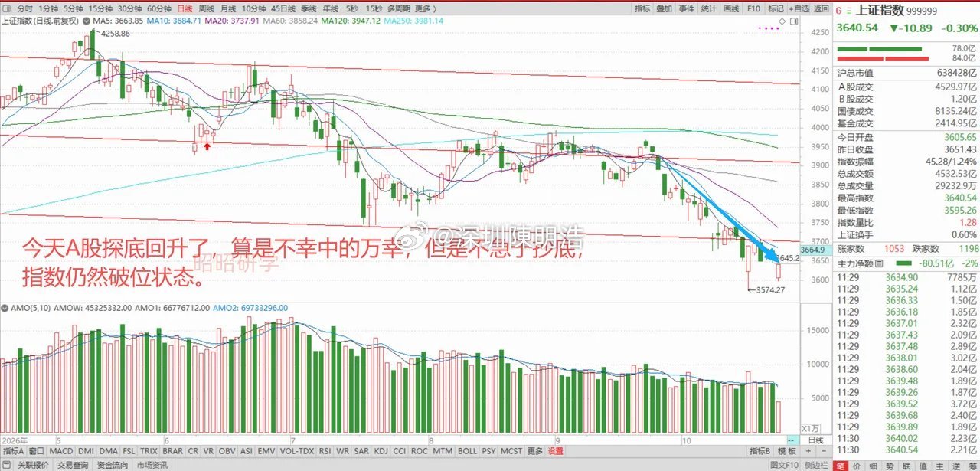Add to watchlist with +自选
The width and height of the screenshot is (980, 471).
pos(799,8)
